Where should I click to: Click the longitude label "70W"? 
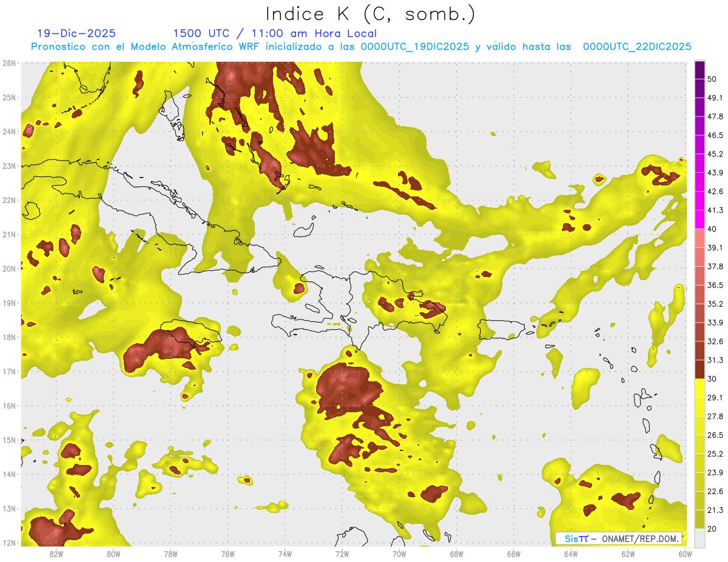[399, 554]
